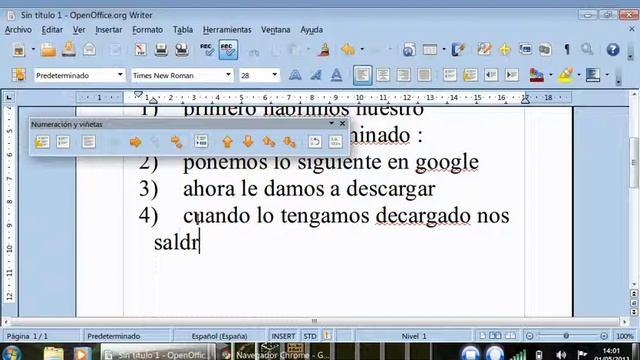Click Español (España) language in status bar
Screen dimensions: 640x360
pyautogui.click(x=220, y=336)
